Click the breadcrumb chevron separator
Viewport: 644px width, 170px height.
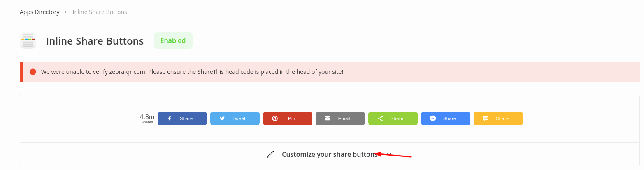pos(66,12)
